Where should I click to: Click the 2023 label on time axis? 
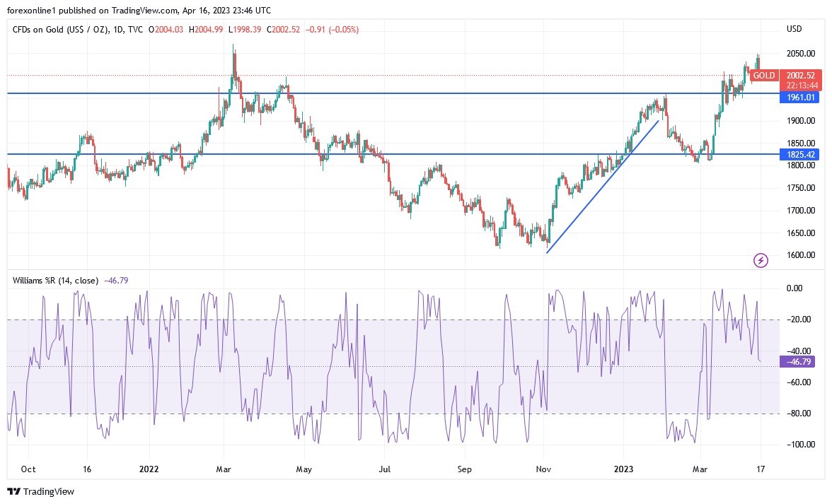pos(623,469)
